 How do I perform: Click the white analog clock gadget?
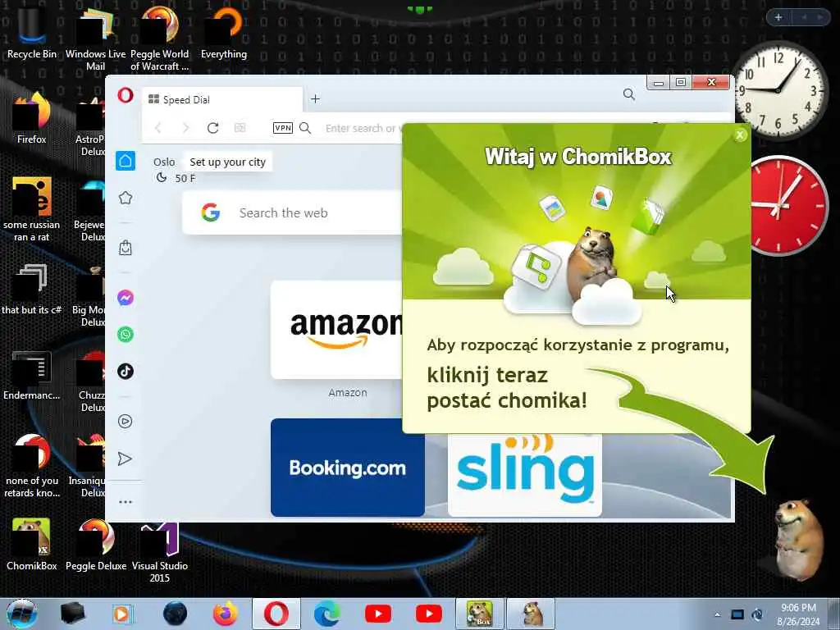coord(778,89)
